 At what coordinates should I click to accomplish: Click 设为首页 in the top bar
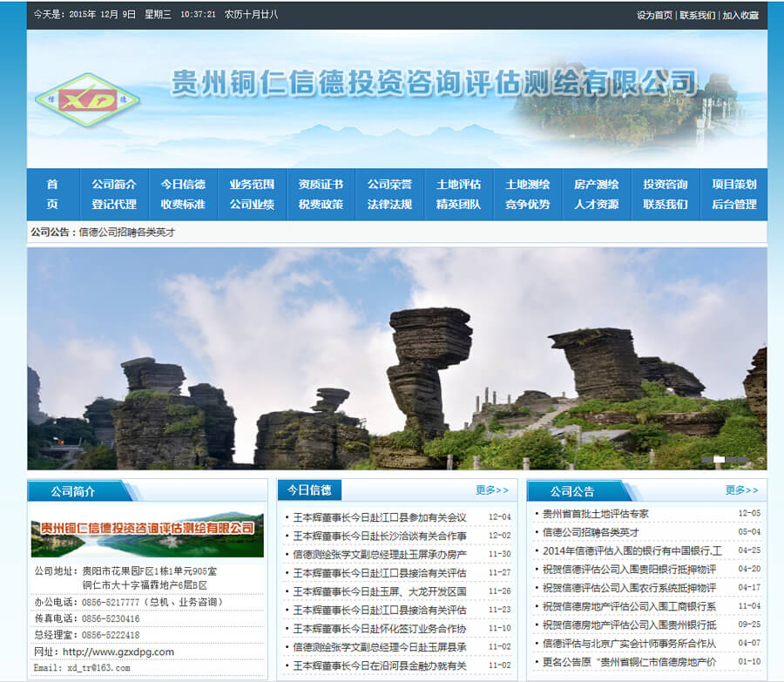coord(654,15)
